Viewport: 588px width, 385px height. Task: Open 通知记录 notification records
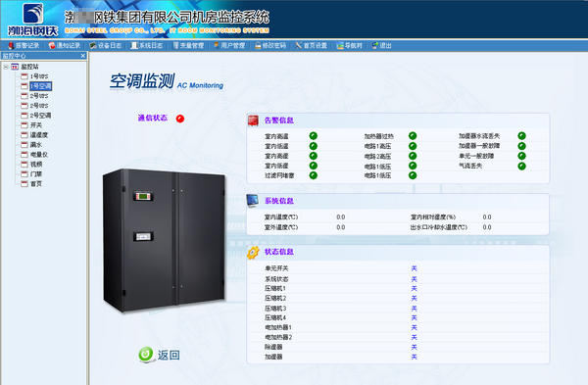coord(65,46)
